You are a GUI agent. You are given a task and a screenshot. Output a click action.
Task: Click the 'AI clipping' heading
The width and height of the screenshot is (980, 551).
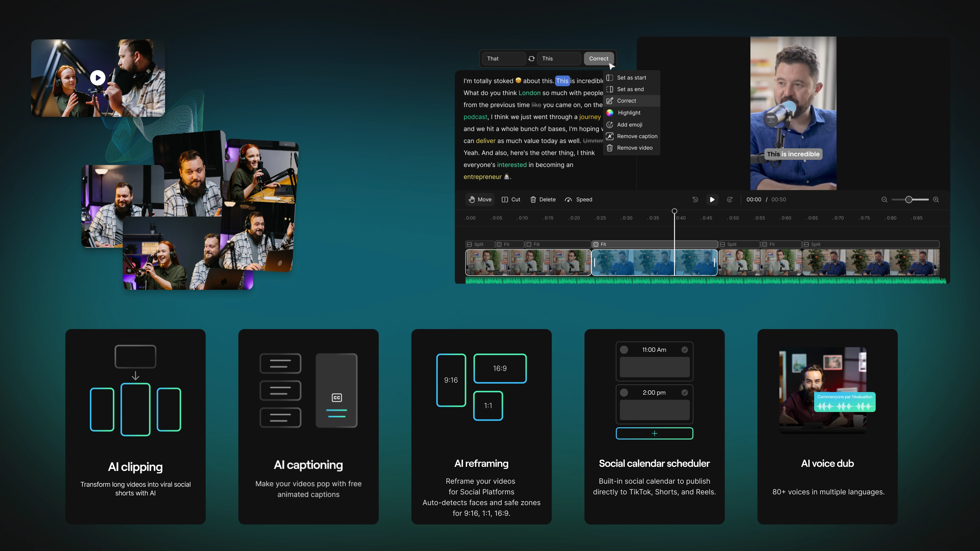click(x=136, y=467)
